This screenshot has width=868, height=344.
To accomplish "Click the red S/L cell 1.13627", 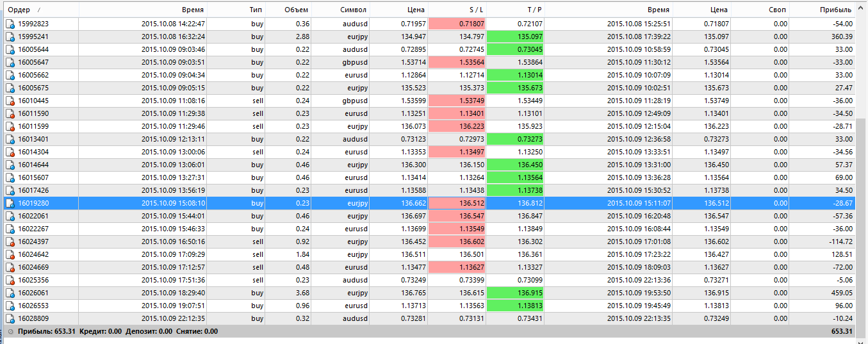I will 457,267.
